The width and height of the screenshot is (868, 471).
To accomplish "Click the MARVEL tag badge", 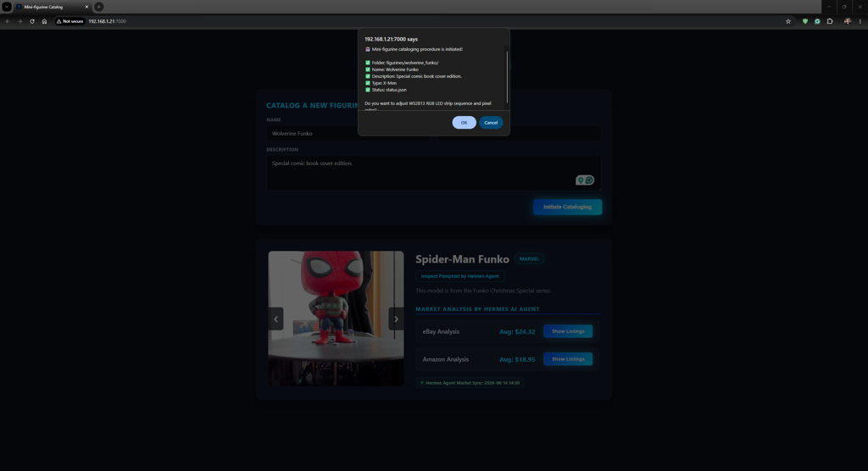I will [x=529, y=259].
